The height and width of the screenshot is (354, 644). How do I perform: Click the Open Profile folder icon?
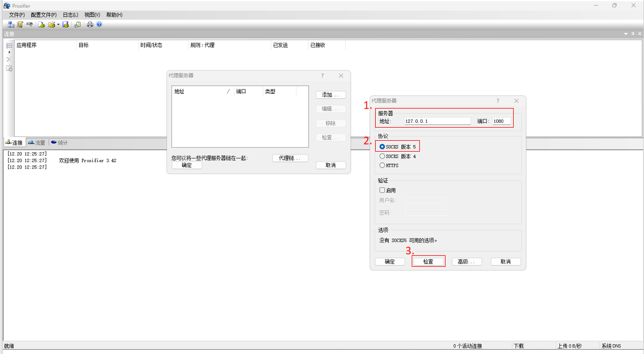coord(51,25)
